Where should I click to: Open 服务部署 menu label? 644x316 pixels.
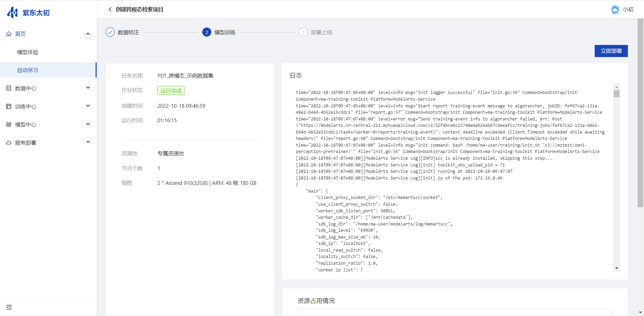25,143
